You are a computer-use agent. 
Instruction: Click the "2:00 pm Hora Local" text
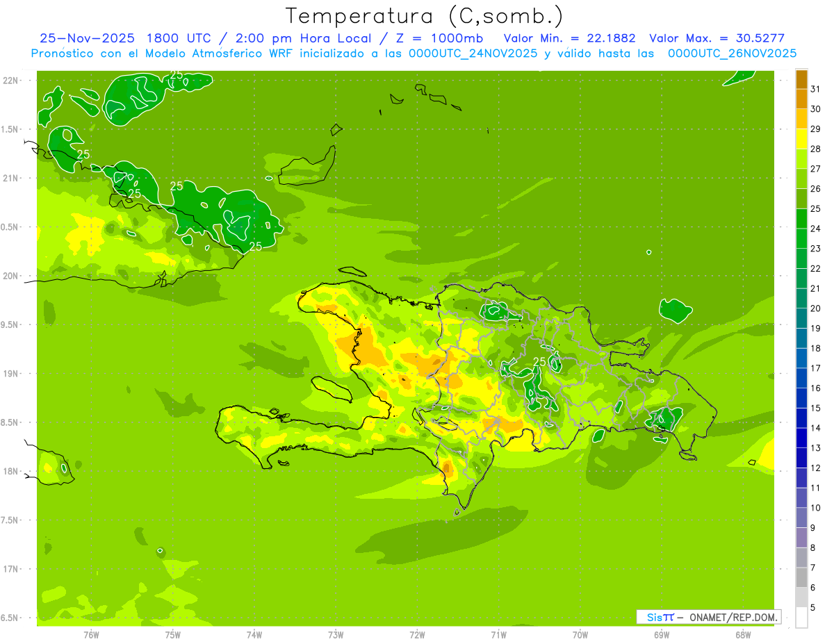point(302,38)
